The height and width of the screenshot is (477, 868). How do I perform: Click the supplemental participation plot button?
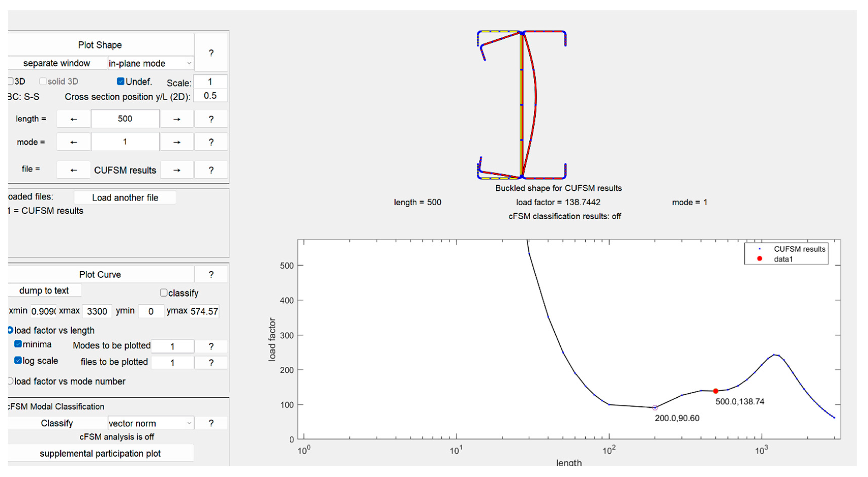point(100,453)
